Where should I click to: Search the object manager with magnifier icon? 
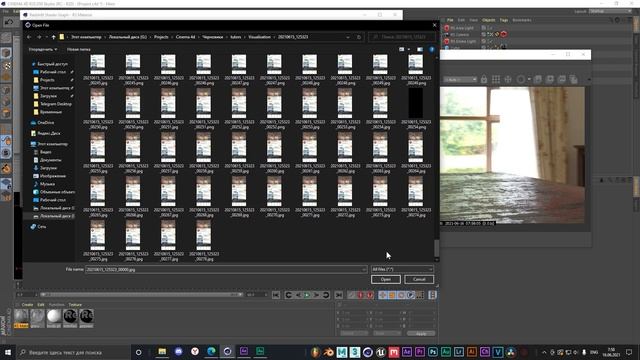[x=611, y=20]
